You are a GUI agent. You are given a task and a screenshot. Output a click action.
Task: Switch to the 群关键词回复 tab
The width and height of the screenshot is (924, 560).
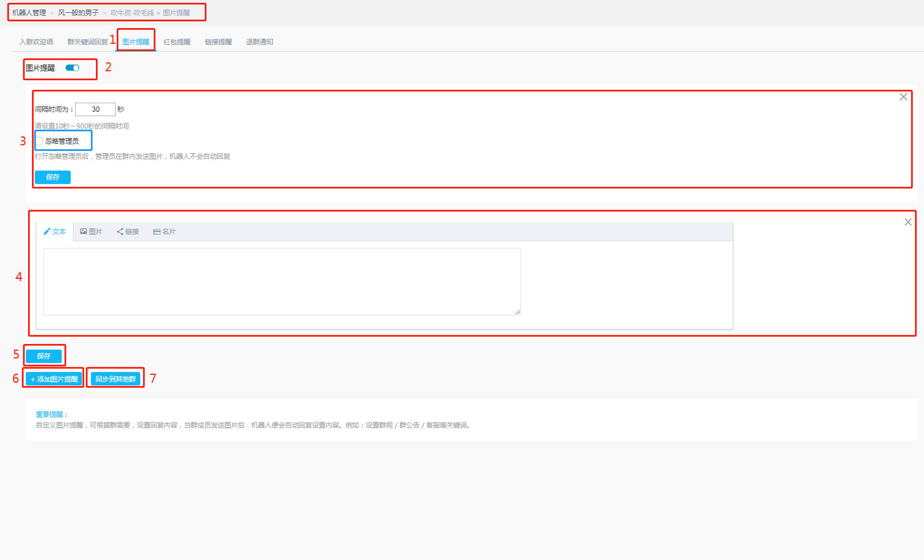(x=88, y=42)
